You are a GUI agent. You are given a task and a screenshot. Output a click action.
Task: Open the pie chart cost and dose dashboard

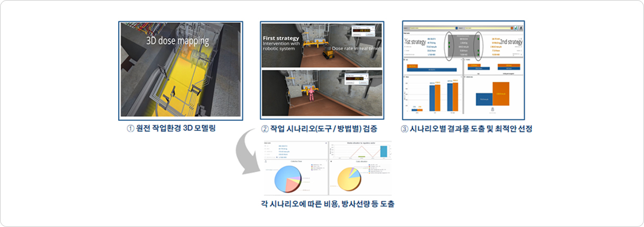(x=327, y=169)
